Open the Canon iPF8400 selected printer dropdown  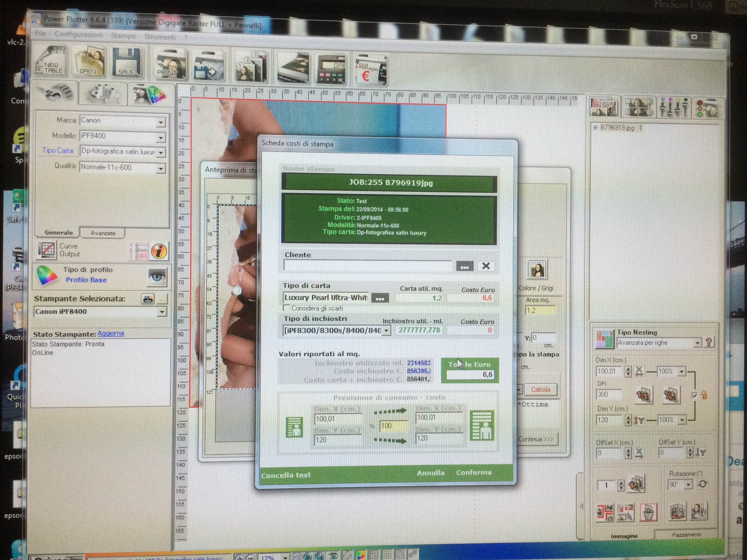[x=162, y=312]
